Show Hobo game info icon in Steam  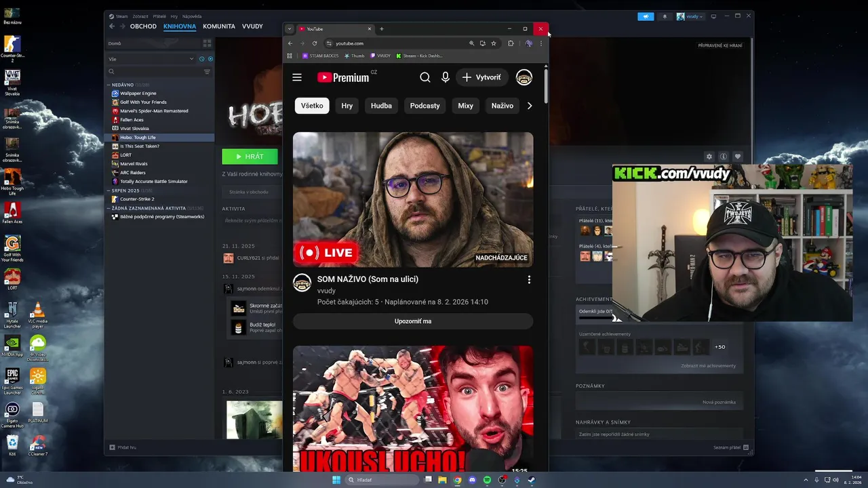(724, 157)
